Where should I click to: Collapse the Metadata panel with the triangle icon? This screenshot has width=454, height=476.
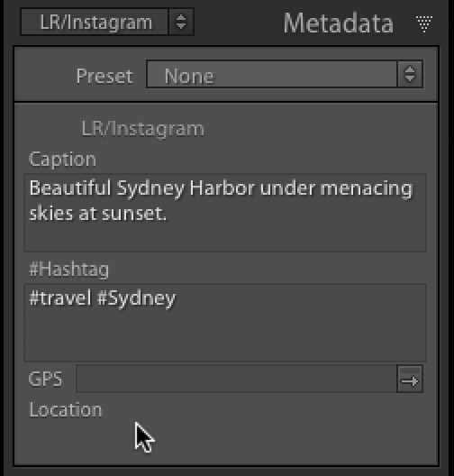click(424, 23)
